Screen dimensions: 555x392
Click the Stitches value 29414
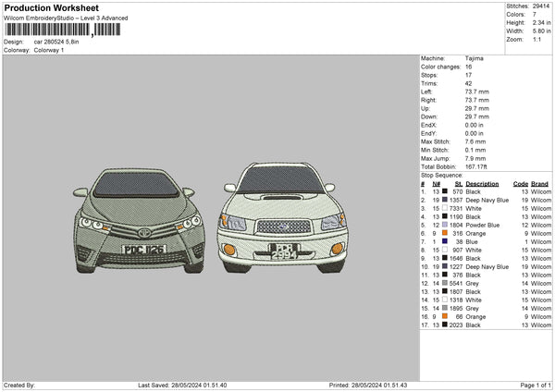[x=541, y=6]
